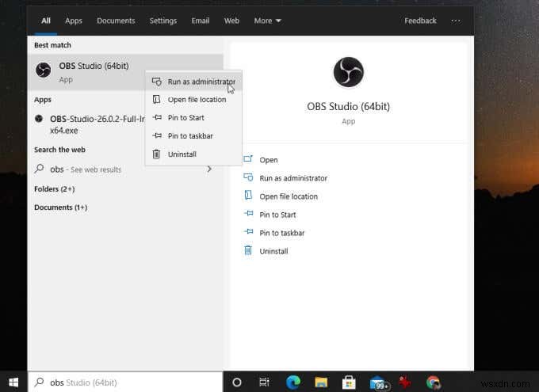Switch to the Web search tab
The height and width of the screenshot is (392, 539).
pos(231,21)
